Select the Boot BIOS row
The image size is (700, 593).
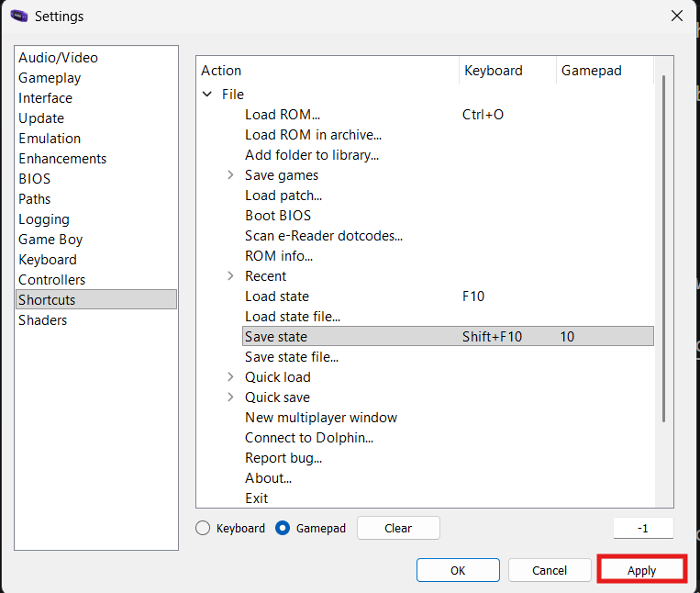click(x=448, y=215)
